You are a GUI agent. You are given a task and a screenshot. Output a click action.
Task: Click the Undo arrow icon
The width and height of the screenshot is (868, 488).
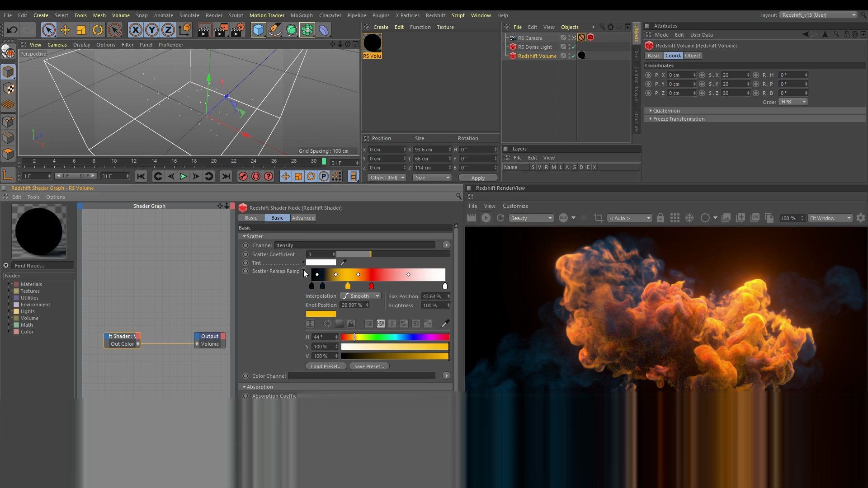12,30
